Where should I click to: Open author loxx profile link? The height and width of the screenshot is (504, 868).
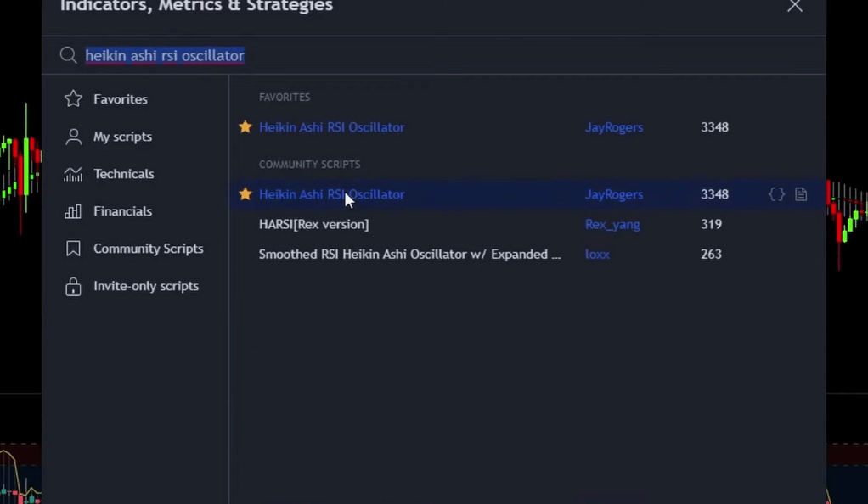[597, 254]
